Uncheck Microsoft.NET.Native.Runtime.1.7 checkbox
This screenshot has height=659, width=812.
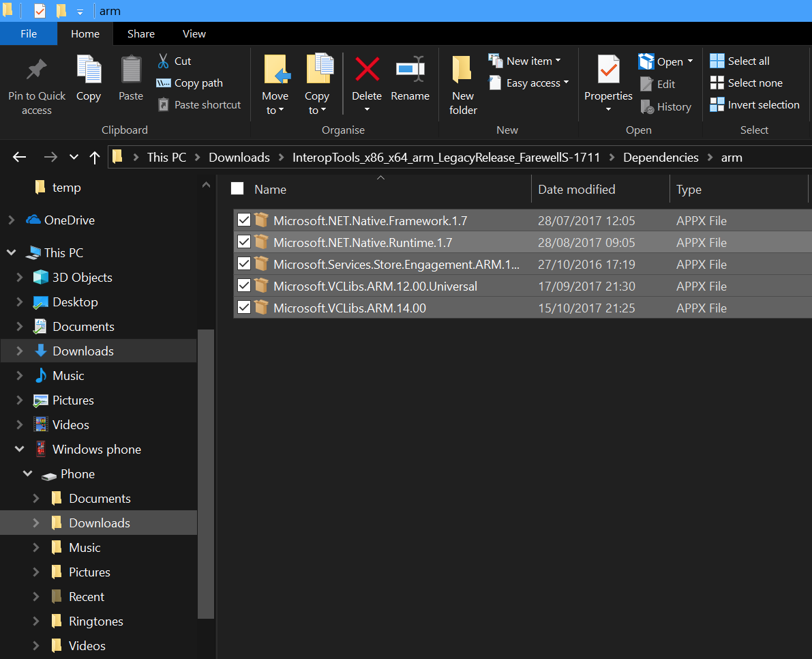[244, 242]
